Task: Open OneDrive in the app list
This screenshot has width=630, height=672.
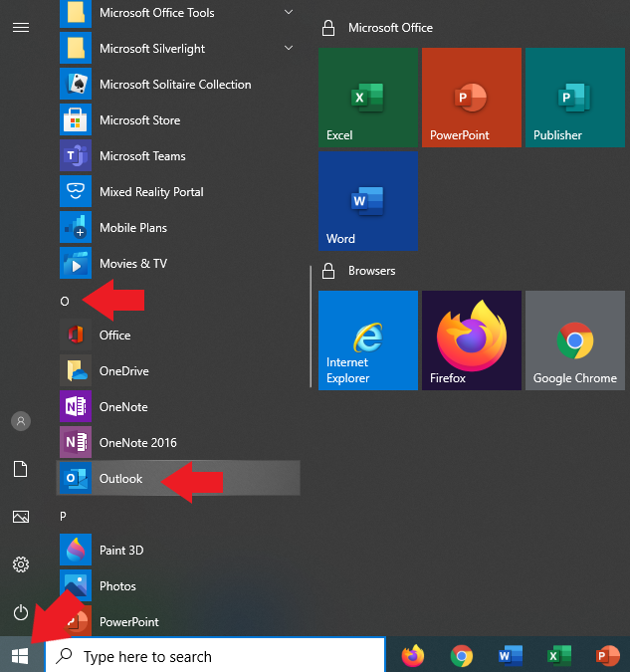Action: click(178, 370)
